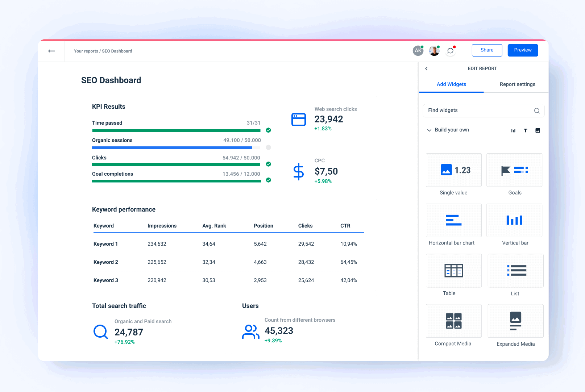
Task: Click the Share button
Action: (487, 50)
